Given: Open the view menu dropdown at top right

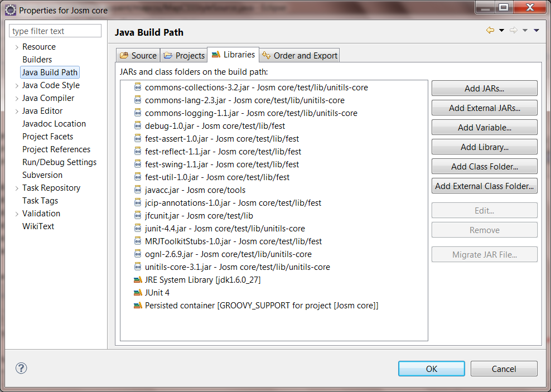Looking at the screenshot, I should pyautogui.click(x=536, y=31).
